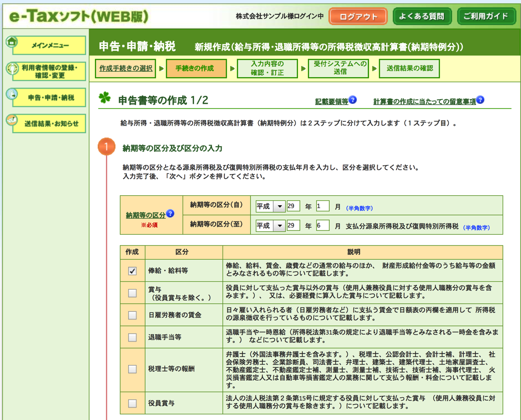Click month field of 納期等の区分(至)

322,226
